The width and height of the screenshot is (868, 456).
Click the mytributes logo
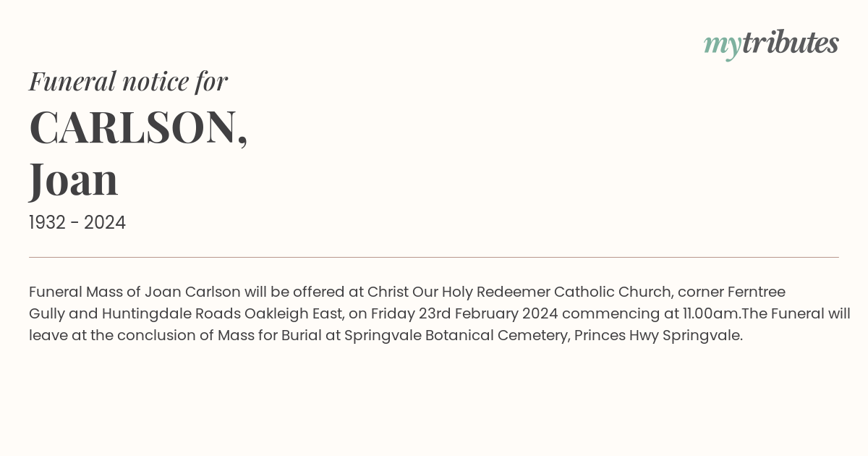pos(771,44)
